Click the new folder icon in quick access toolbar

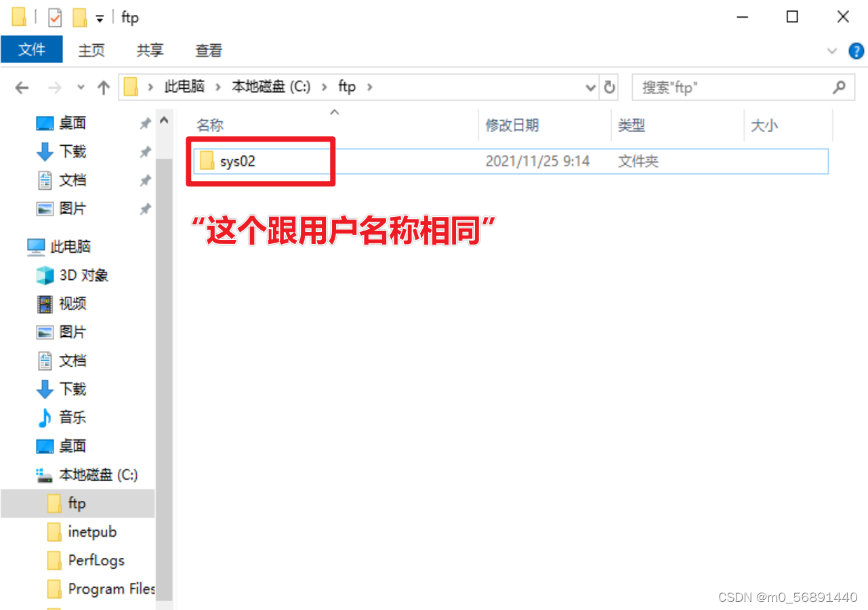(x=79, y=17)
